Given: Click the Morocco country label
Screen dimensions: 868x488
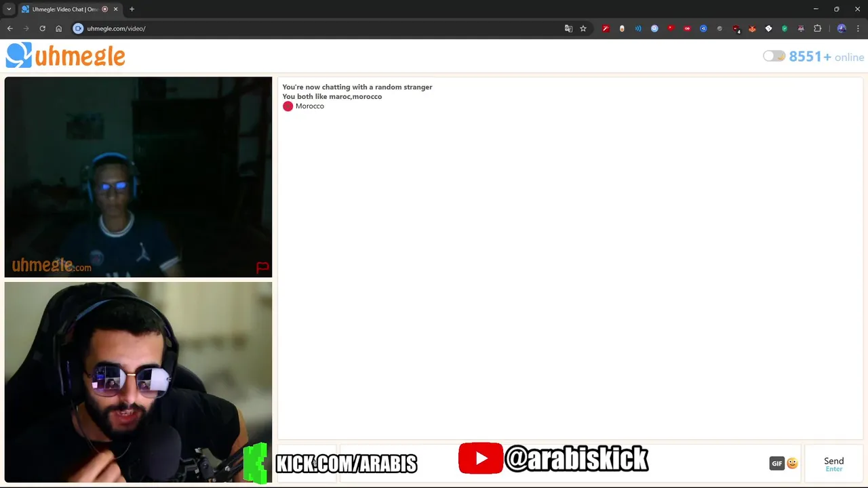Looking at the screenshot, I should click(309, 106).
